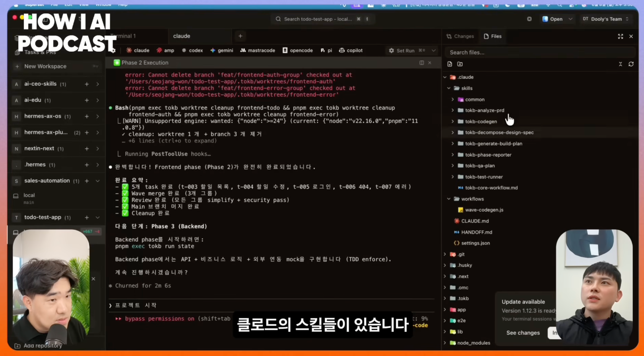The height and width of the screenshot is (356, 644).
Task: Create a new file in the file explorer
Action: (450, 64)
